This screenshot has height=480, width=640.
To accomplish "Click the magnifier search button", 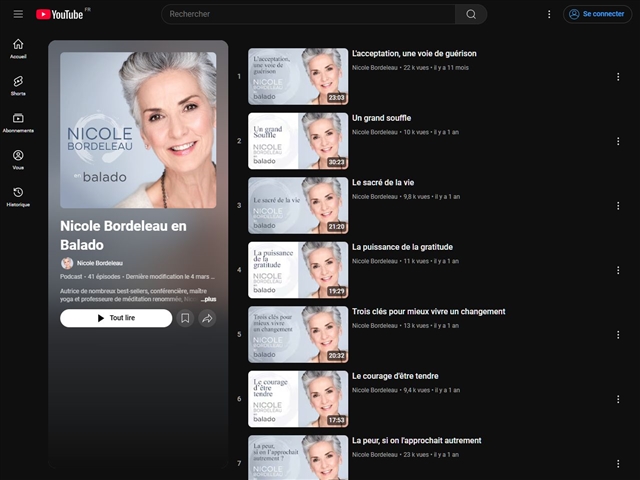I will point(471,14).
